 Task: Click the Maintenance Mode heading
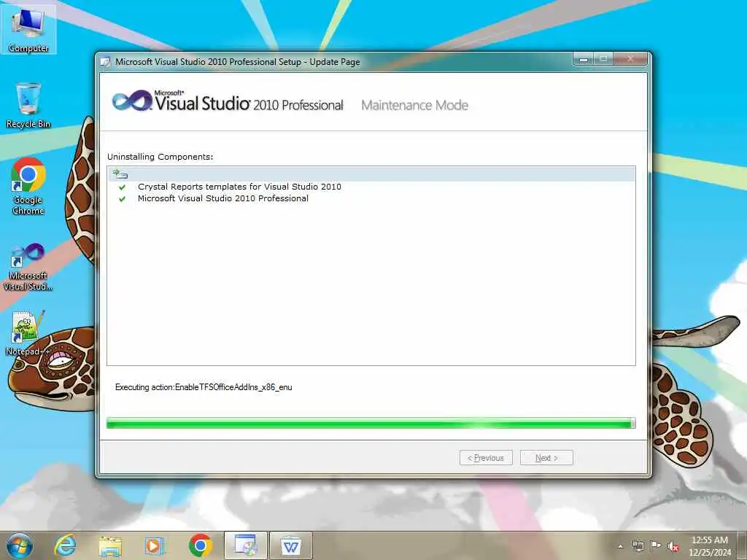pos(414,105)
